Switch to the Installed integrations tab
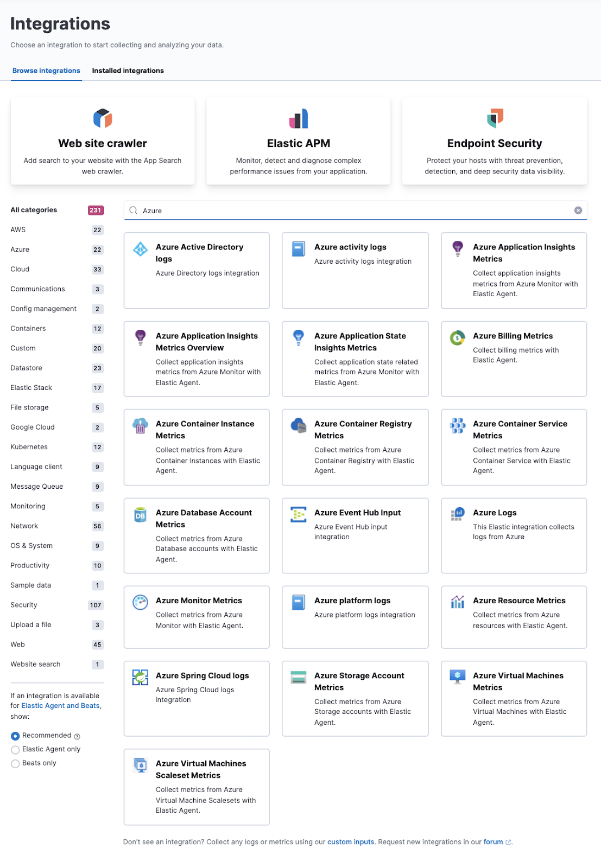 [128, 71]
